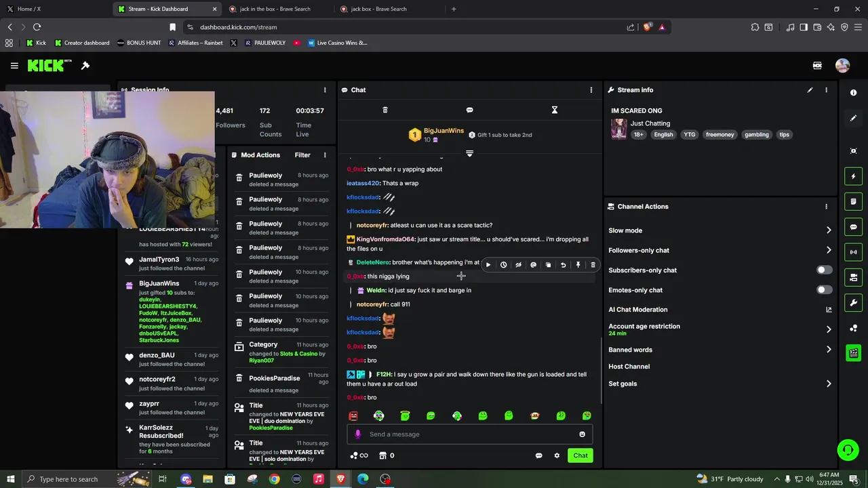
Task: Click the clock timeout icon in message toolbar
Action: pyautogui.click(x=503, y=265)
